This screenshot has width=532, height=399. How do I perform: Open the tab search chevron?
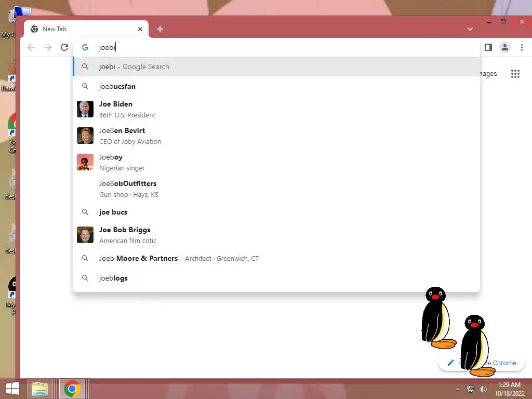(x=470, y=29)
